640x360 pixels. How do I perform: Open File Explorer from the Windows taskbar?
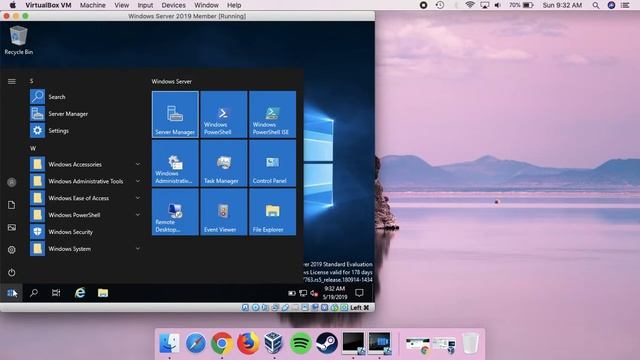(x=103, y=293)
